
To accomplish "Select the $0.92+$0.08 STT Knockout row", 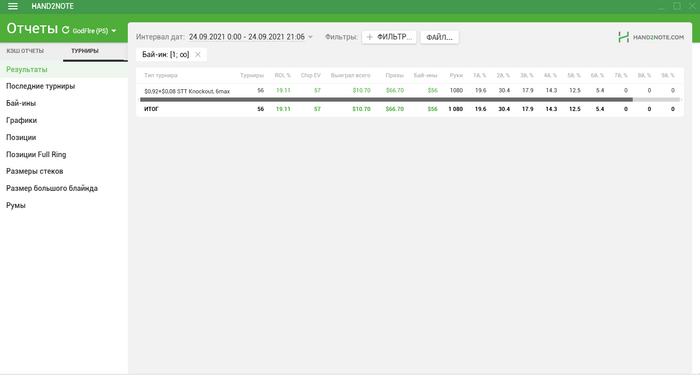I will coord(410,91).
